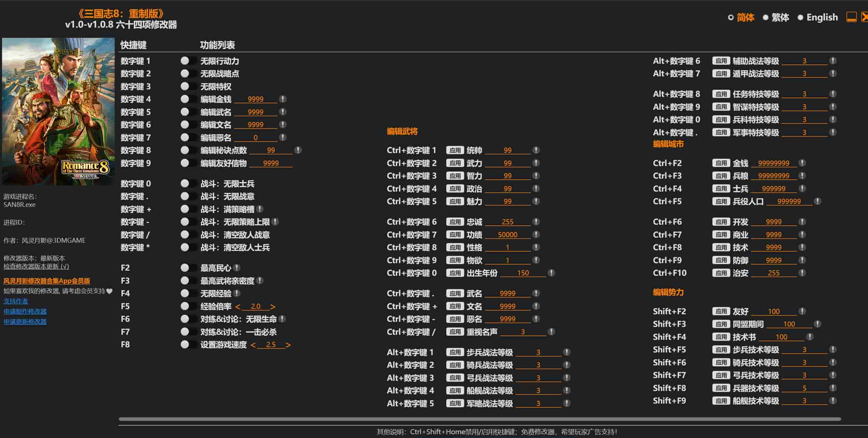Click info icon next to 治安 value
This screenshot has height=438, width=868.
(x=802, y=273)
